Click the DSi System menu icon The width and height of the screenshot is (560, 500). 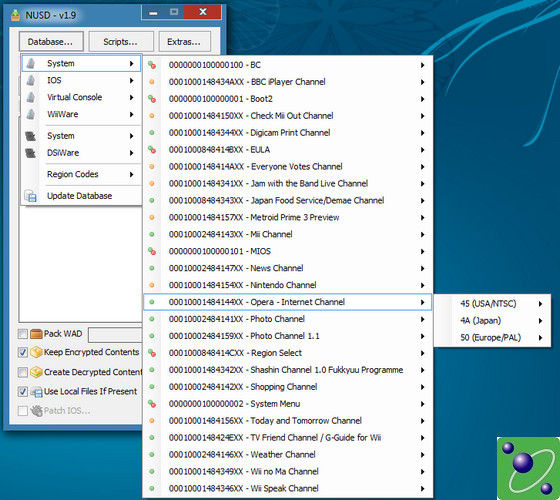(x=31, y=136)
